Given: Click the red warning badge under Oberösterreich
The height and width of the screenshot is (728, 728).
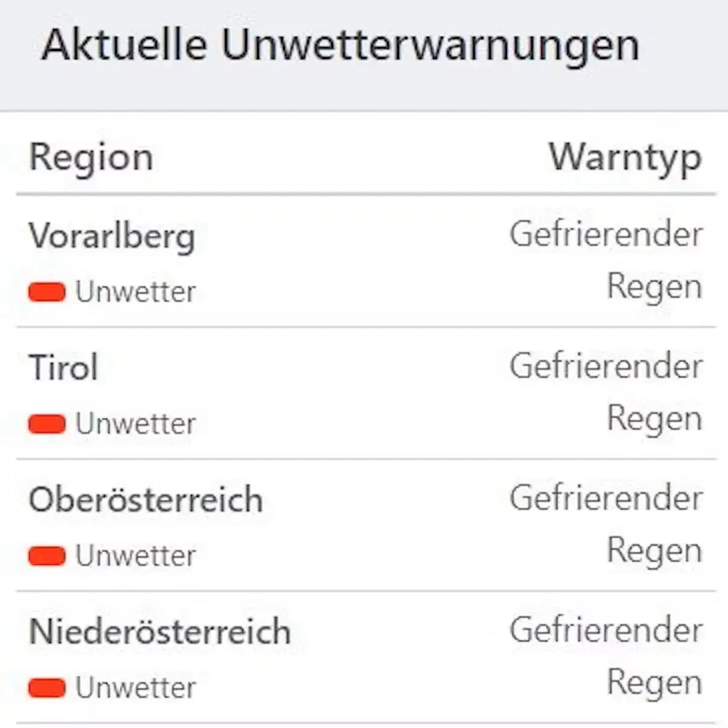Looking at the screenshot, I should tap(47, 555).
